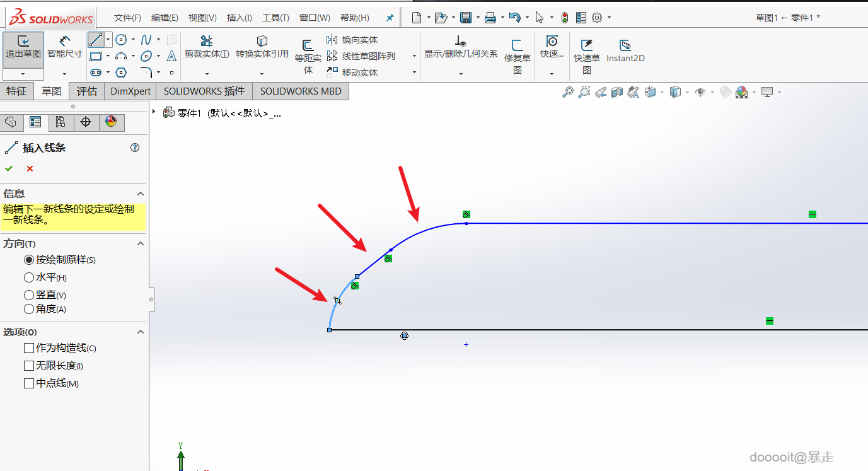Select the Ellipse sketch tool
Screen dimensions: 868x471
pos(146,56)
